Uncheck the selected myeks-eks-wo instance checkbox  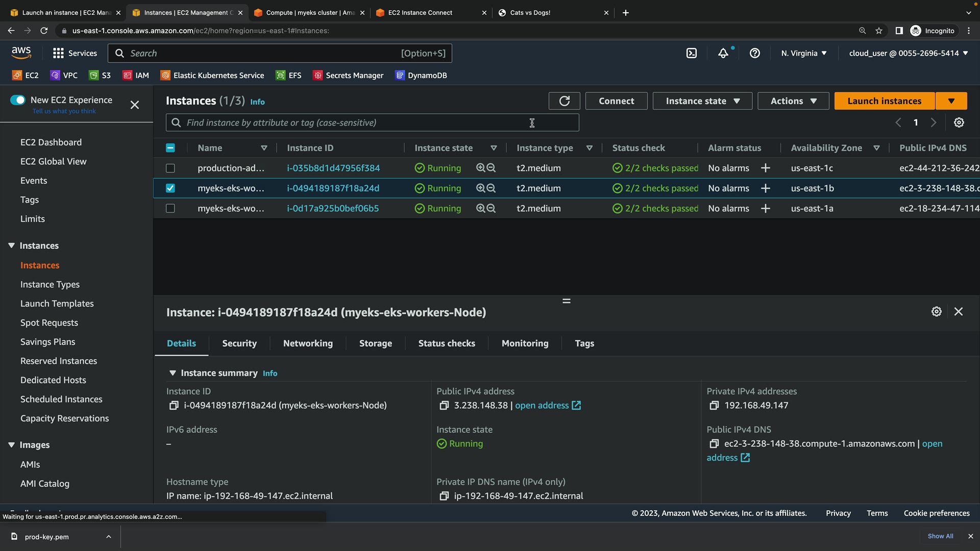170,188
